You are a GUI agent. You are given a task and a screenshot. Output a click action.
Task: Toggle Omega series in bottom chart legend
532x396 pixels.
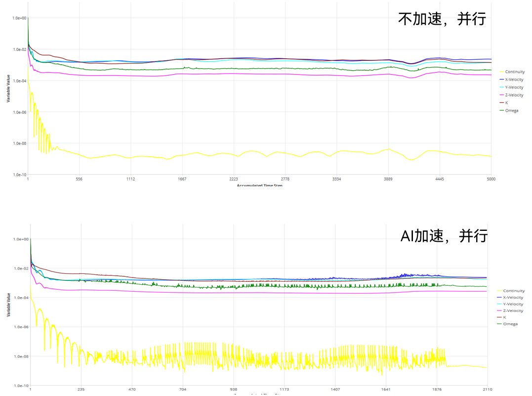coord(507,324)
